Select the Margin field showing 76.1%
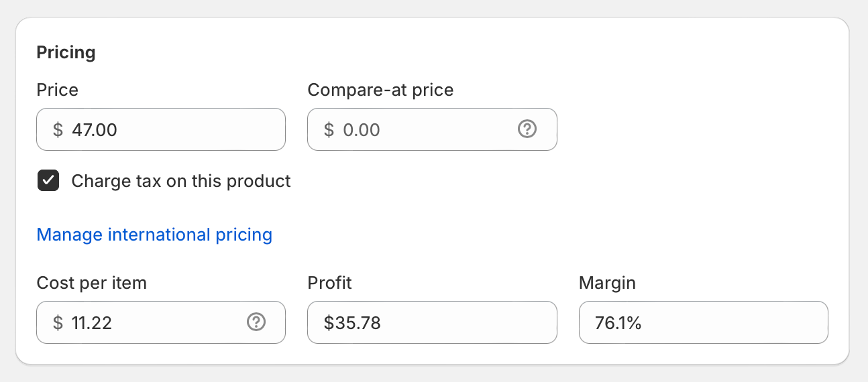868x382 pixels. click(703, 322)
